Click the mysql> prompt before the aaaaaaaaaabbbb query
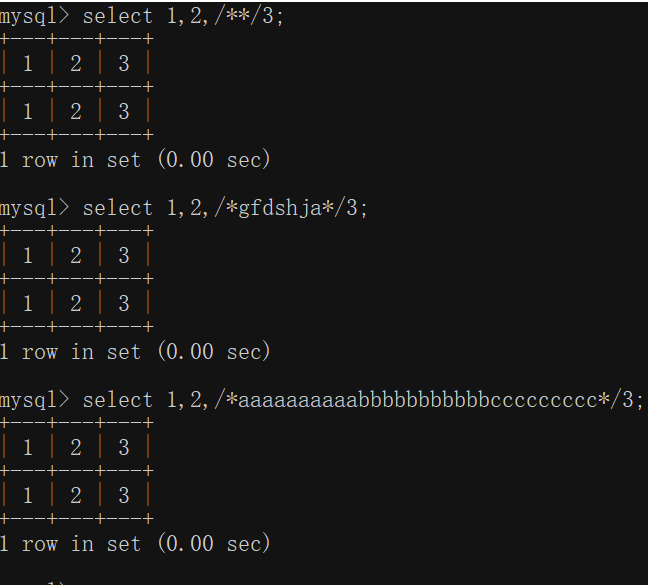This screenshot has width=648, height=585. [34, 401]
